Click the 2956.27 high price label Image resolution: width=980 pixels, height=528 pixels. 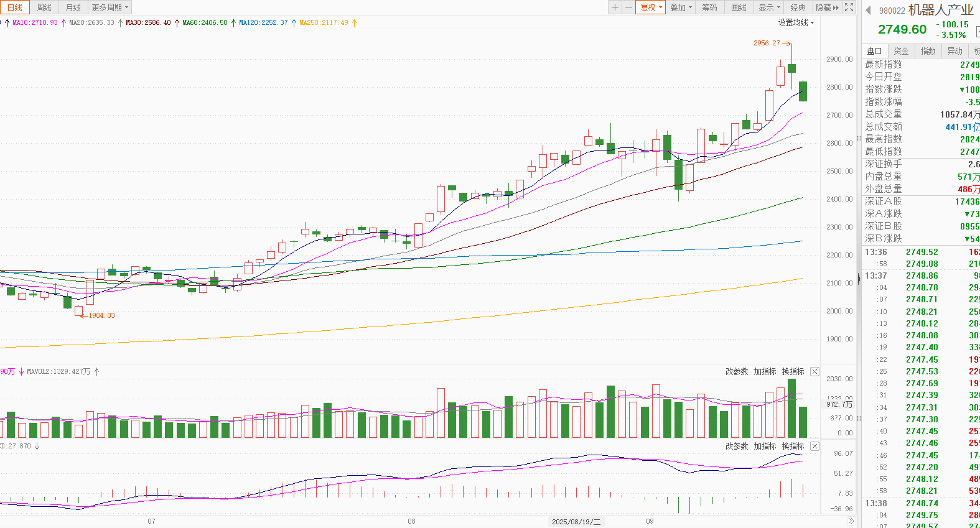(x=767, y=43)
